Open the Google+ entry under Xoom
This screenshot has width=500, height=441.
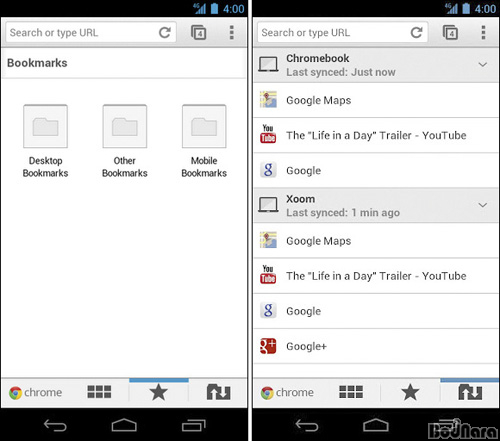click(x=376, y=346)
